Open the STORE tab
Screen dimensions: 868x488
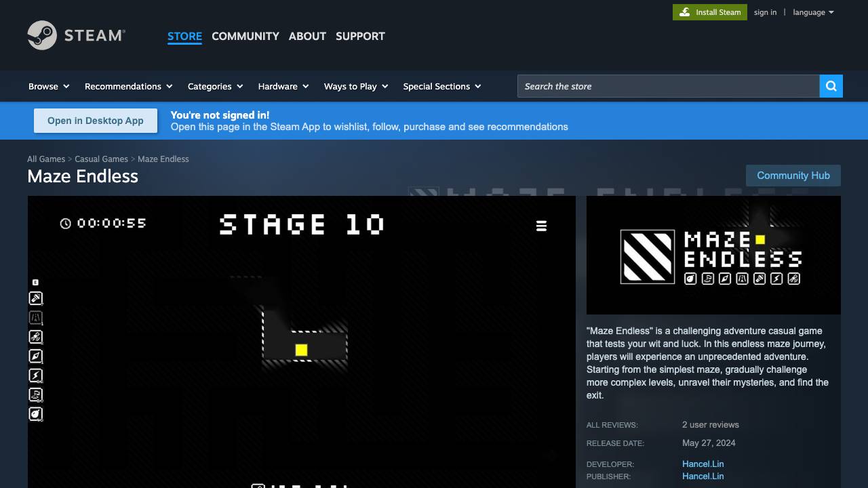pyautogui.click(x=184, y=36)
